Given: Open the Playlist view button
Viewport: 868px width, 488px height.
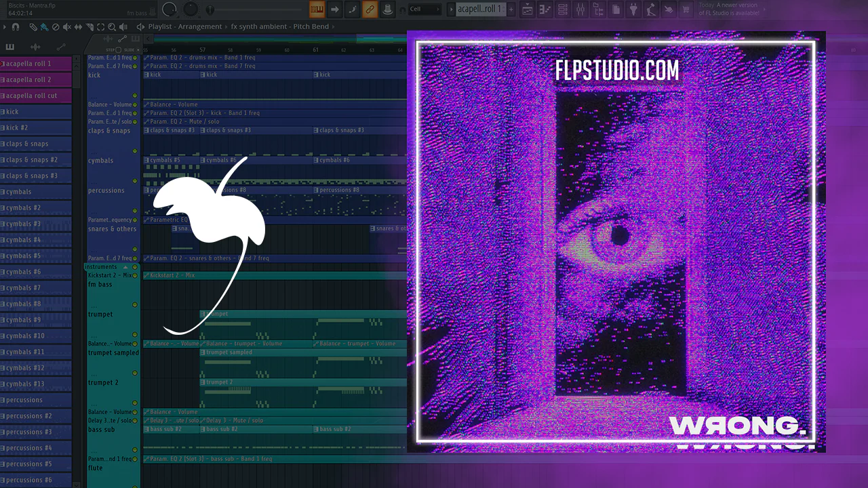Looking at the screenshot, I should (x=527, y=9).
